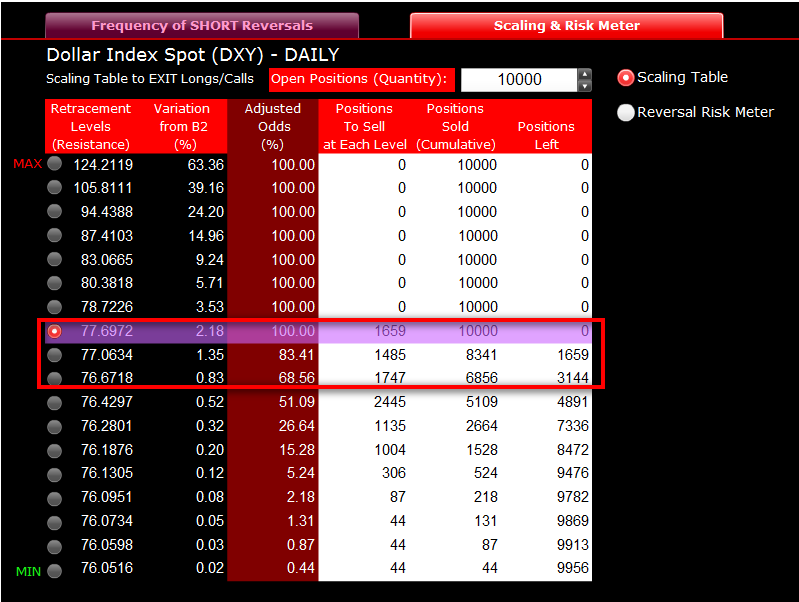Select the 76.0598 retracement level radio
The width and height of the screenshot is (799, 602).
55,546
